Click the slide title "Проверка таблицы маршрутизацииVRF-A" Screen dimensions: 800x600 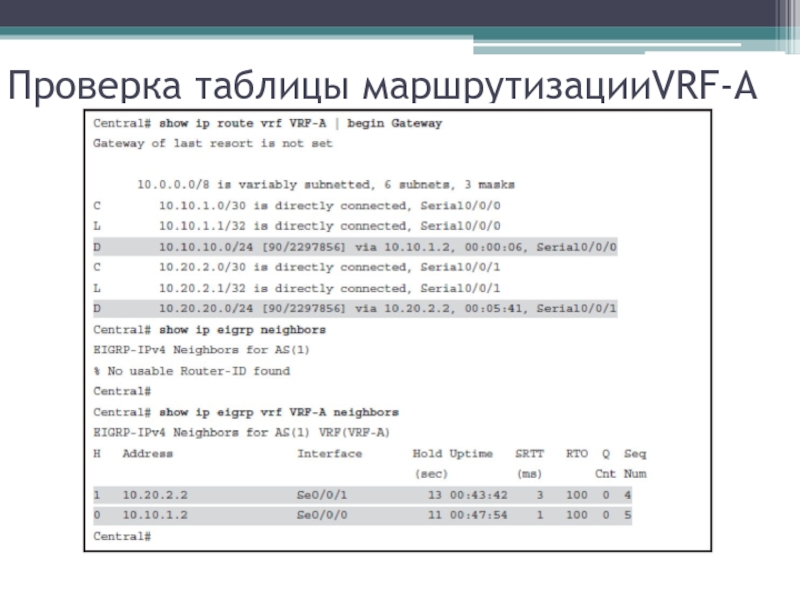coord(381,86)
